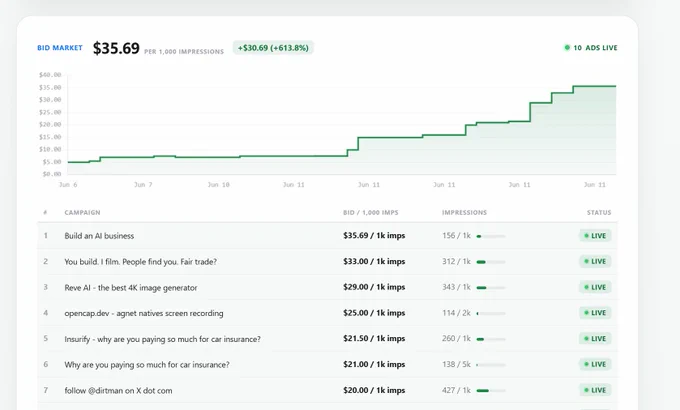
Task: Click the $29.00 / 1k imps bid
Action: coord(374,287)
